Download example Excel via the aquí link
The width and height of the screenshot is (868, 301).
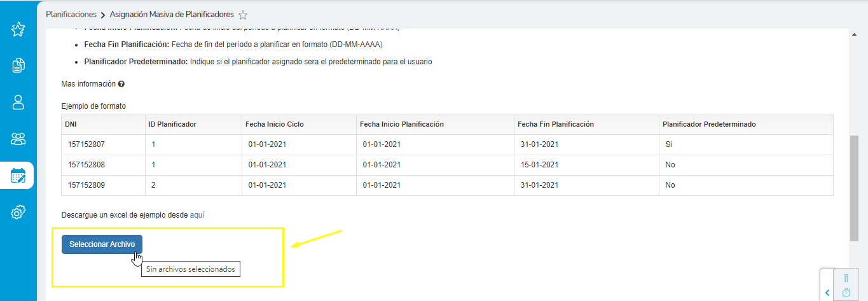[x=197, y=215]
